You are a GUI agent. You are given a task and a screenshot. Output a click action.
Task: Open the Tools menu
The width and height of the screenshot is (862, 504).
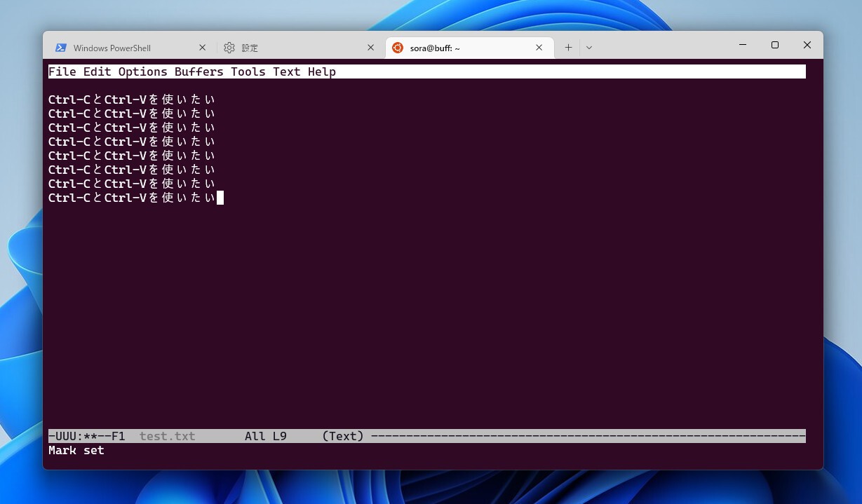click(248, 71)
